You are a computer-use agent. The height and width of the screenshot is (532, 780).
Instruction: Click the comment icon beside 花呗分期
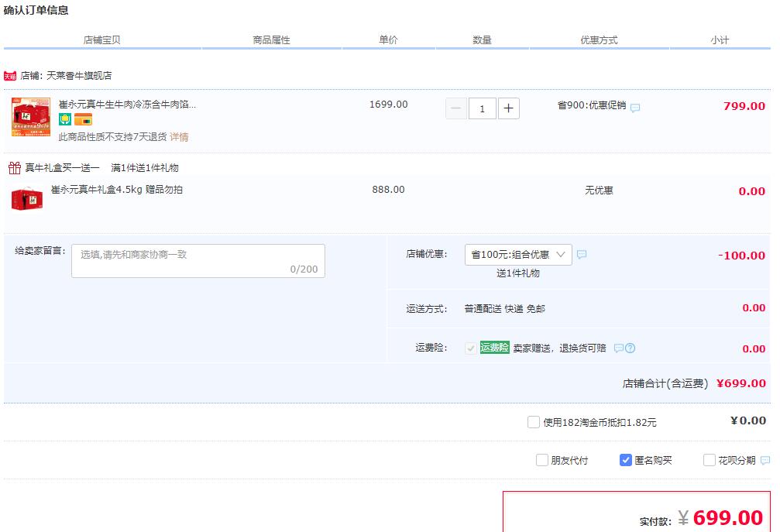coord(765,461)
